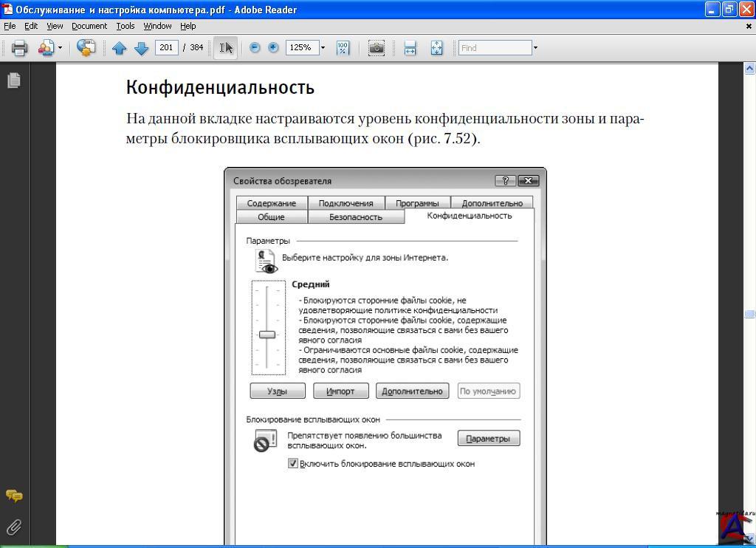
Task: Go to next page with down arrow
Action: click(141, 48)
